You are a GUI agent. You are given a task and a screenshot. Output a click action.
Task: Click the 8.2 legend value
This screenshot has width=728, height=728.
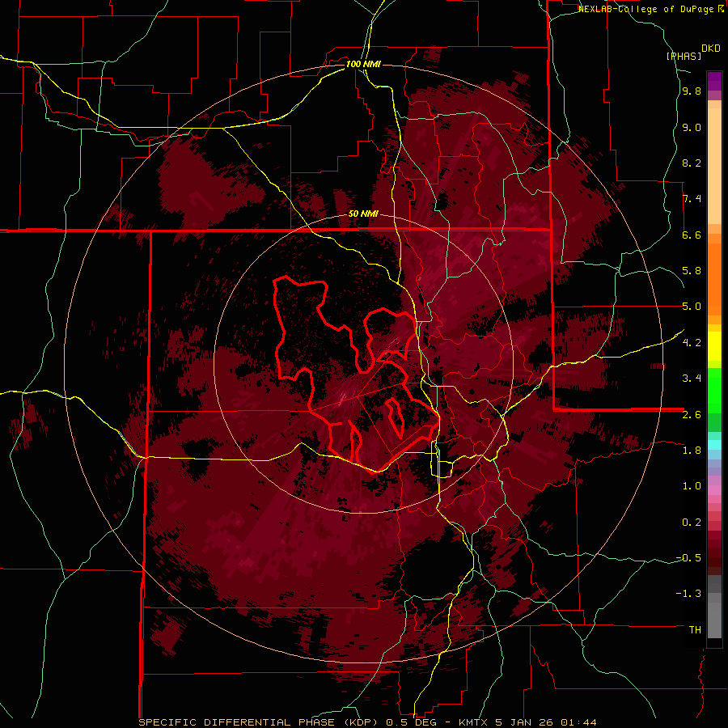pos(692,163)
